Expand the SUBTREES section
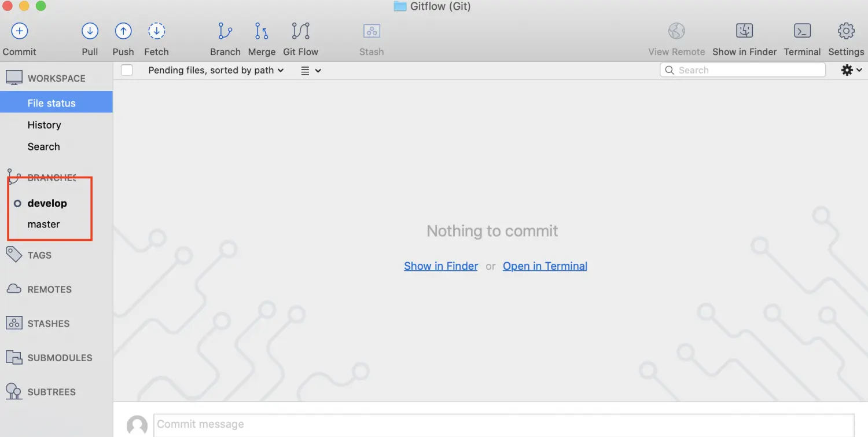 tap(52, 392)
